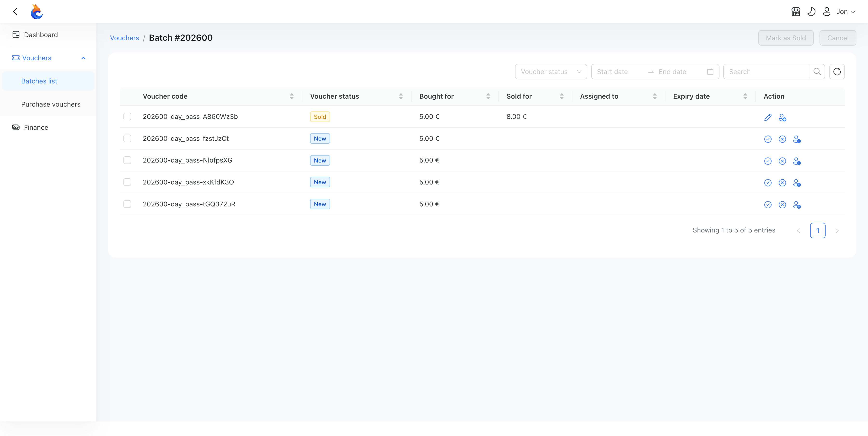Cancel voucher NlofpsXG using the X circle icon
The image size is (868, 436).
coord(782,161)
